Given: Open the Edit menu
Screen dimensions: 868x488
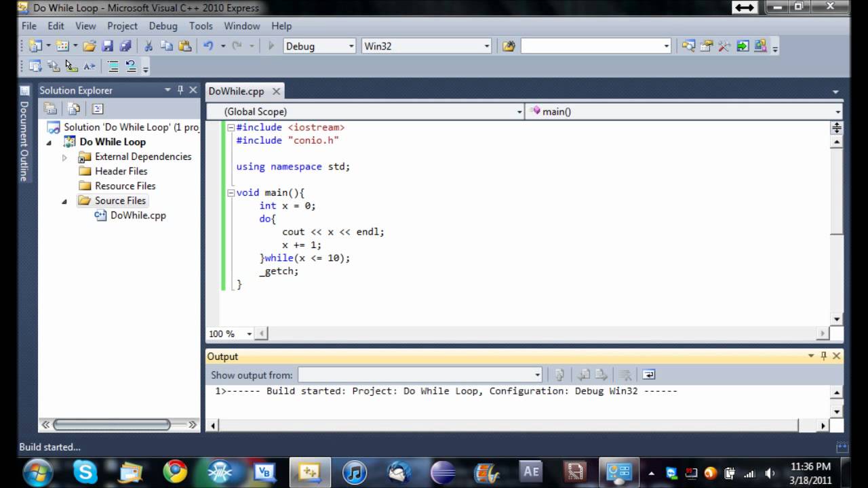Looking at the screenshot, I should click(x=56, y=26).
